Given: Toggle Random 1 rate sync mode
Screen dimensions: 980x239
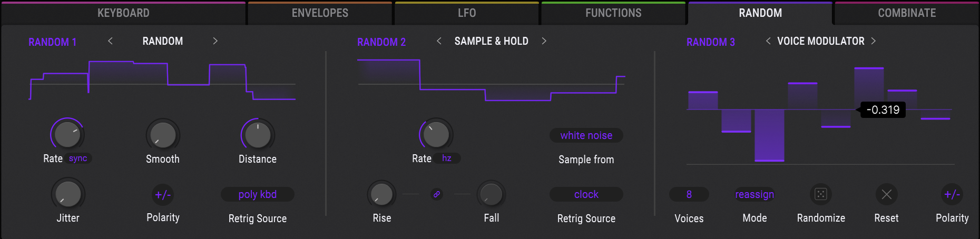Looking at the screenshot, I should coord(78,158).
